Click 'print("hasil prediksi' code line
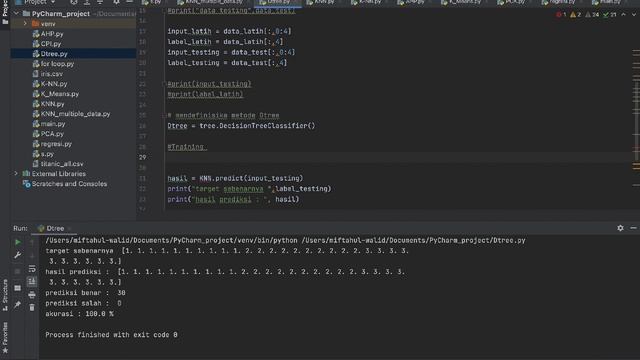640x360 pixels. click(x=233, y=199)
